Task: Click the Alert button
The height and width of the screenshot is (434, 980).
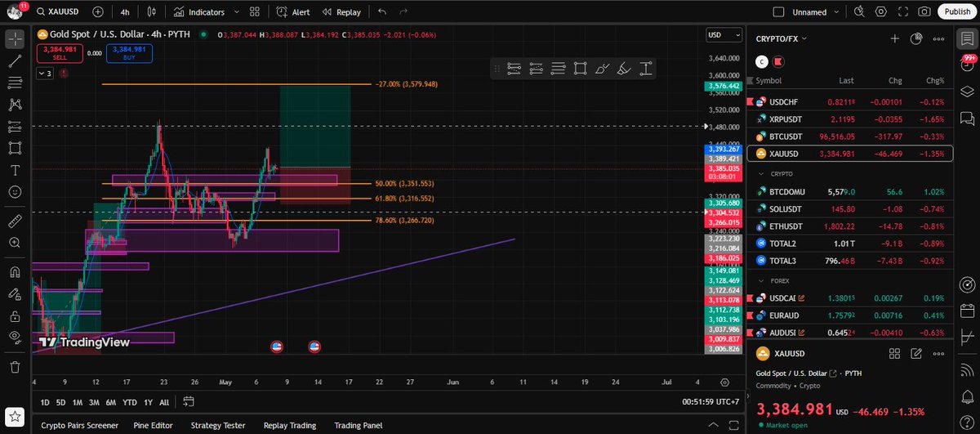Action: point(292,12)
